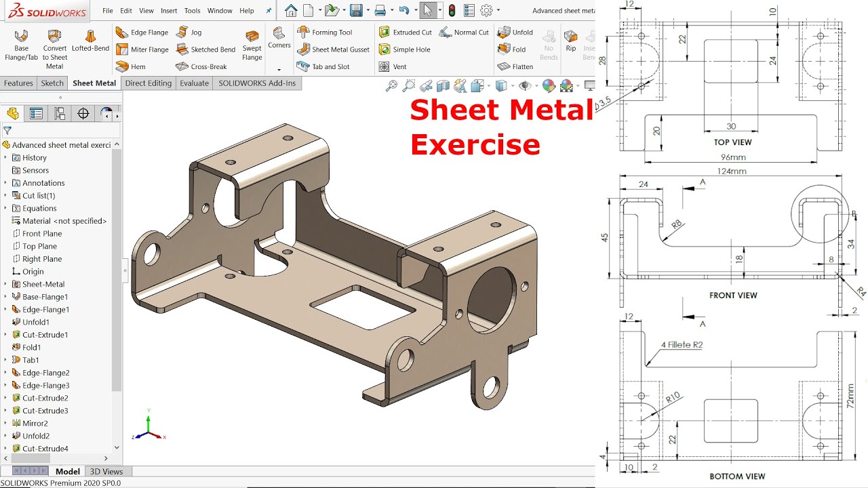868x488 pixels.
Task: Open dropdown arrow next to Open icon
Action: point(342,11)
